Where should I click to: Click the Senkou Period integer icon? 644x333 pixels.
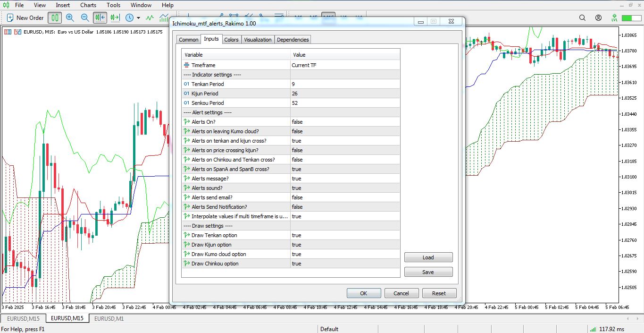click(x=186, y=103)
